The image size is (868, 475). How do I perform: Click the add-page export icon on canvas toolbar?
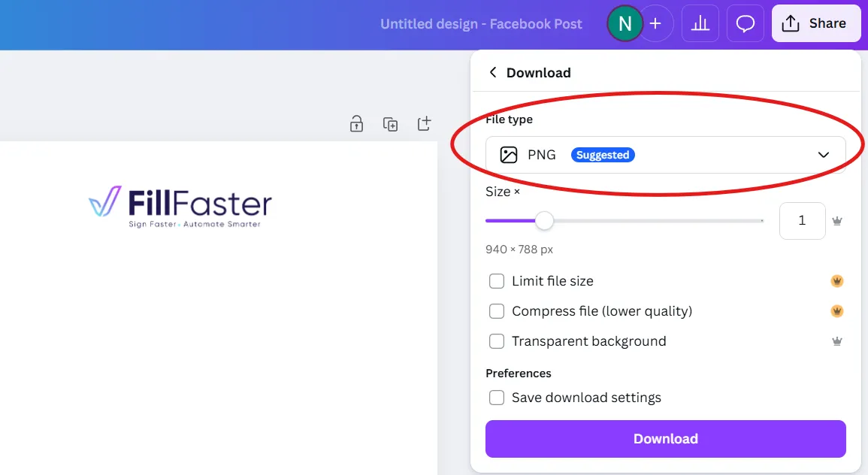423,123
